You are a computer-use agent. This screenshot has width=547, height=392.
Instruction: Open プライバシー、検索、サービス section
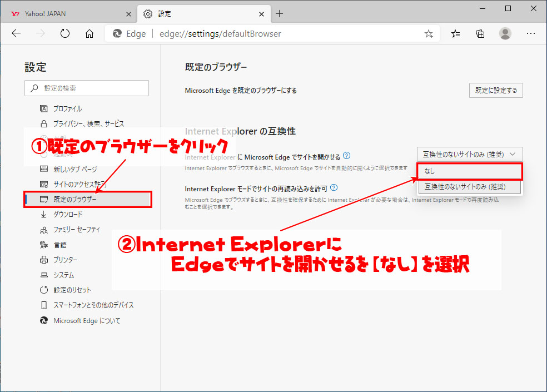(88, 123)
